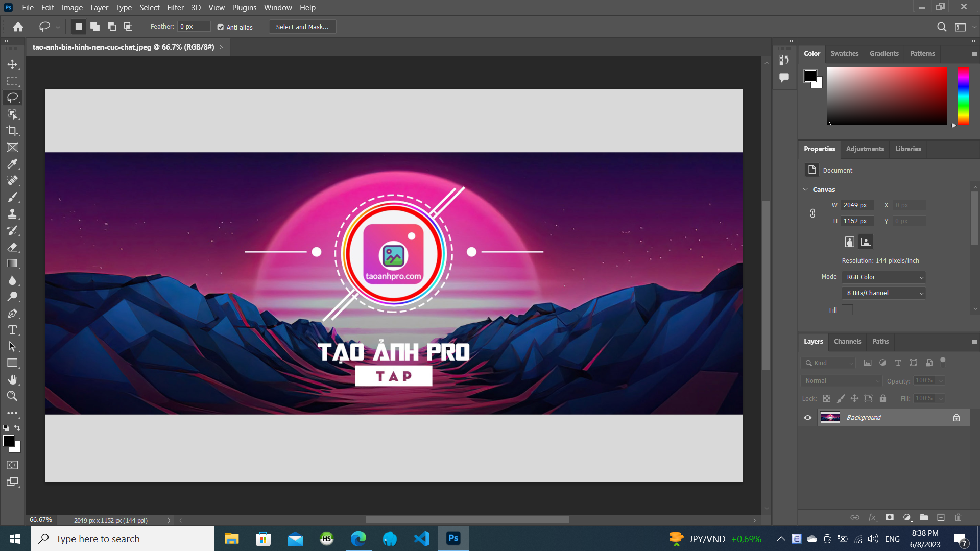Open the Color panel options menu
The width and height of the screenshot is (980, 551).
point(974,54)
